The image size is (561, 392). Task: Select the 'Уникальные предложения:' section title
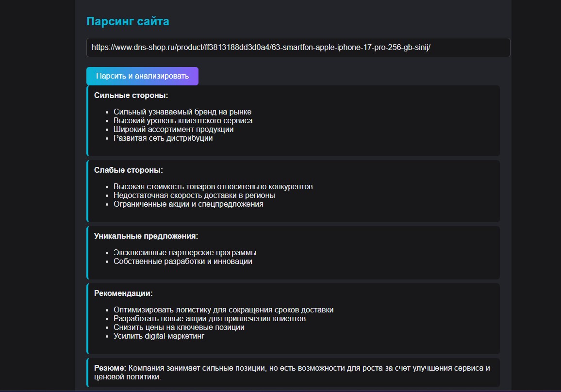146,236
